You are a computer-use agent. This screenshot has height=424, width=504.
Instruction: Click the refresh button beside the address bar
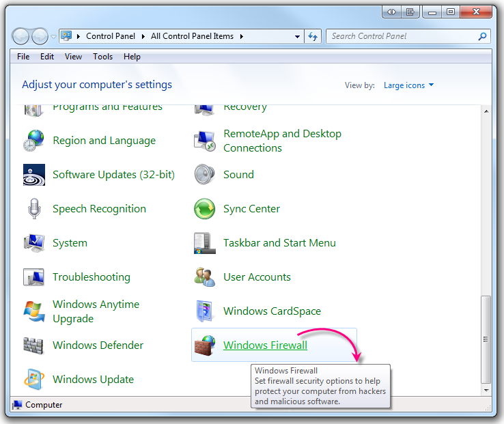[x=313, y=37]
